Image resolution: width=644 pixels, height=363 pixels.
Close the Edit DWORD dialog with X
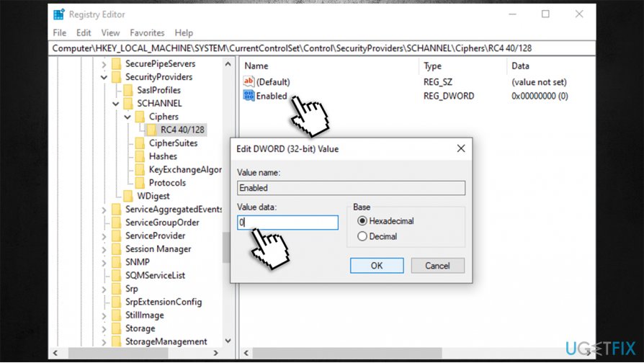(461, 148)
